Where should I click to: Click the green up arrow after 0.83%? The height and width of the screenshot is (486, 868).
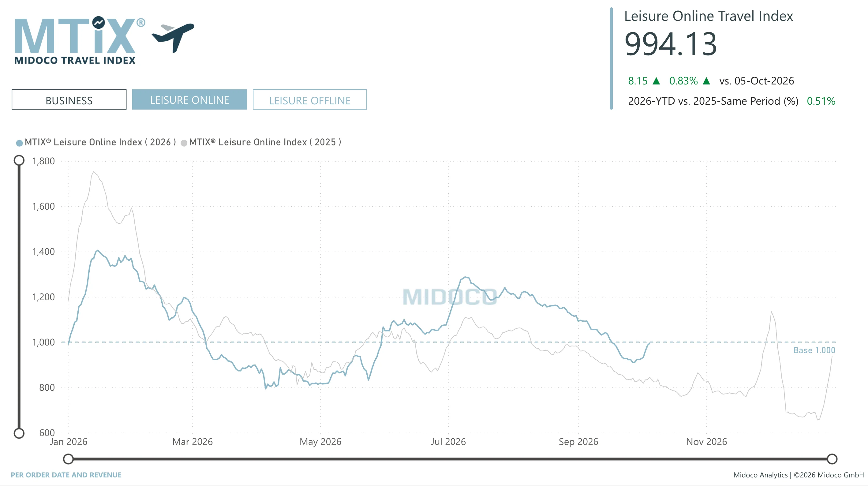click(707, 81)
